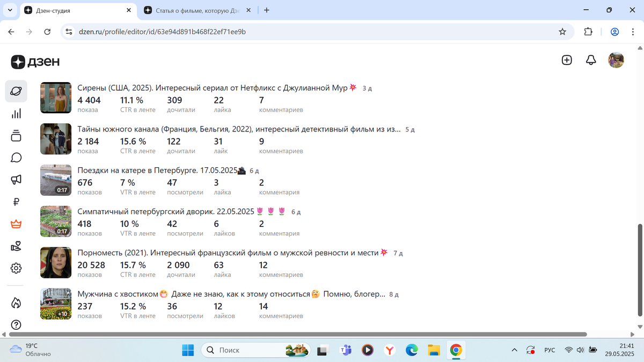Select the planet icon in the sidebar

point(16,92)
